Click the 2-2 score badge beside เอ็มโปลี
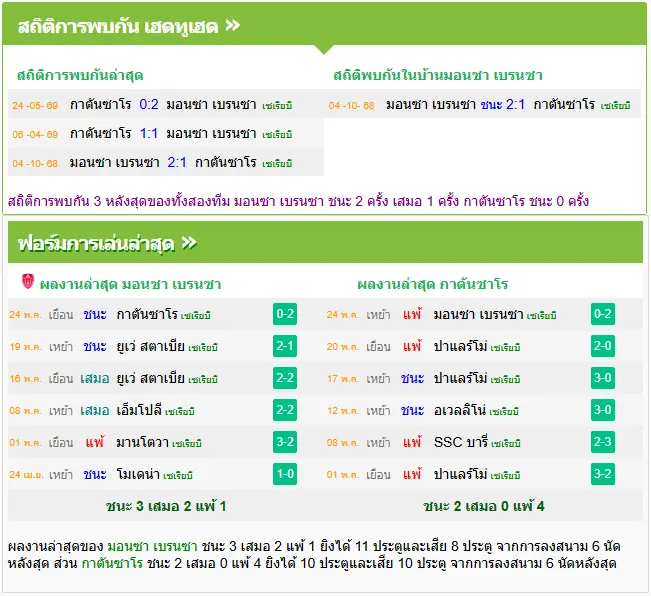651x596 pixels. coord(285,410)
